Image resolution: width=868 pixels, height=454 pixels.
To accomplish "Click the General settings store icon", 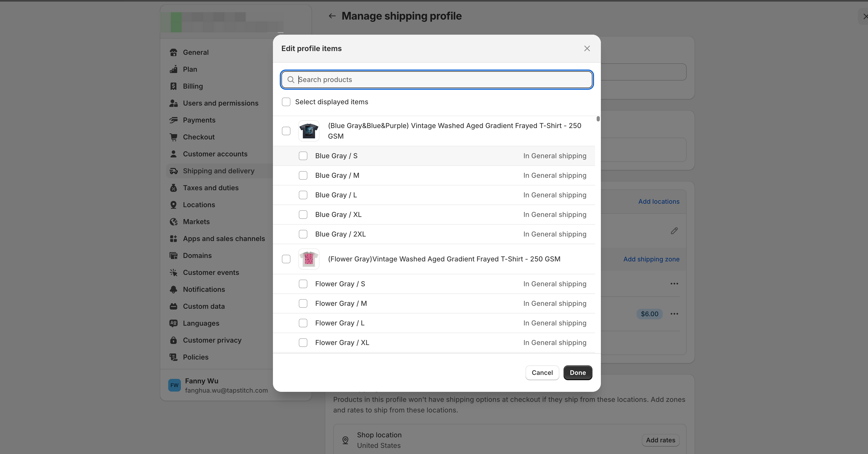I will [x=173, y=52].
